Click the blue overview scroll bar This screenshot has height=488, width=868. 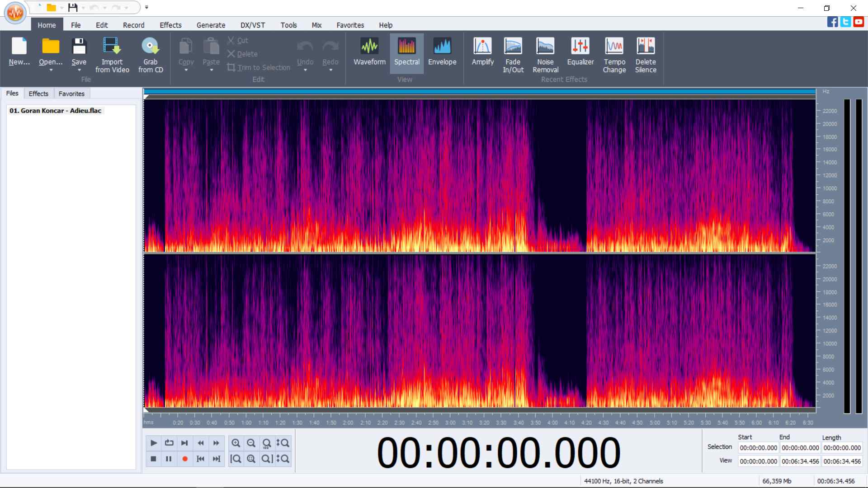tap(479, 92)
